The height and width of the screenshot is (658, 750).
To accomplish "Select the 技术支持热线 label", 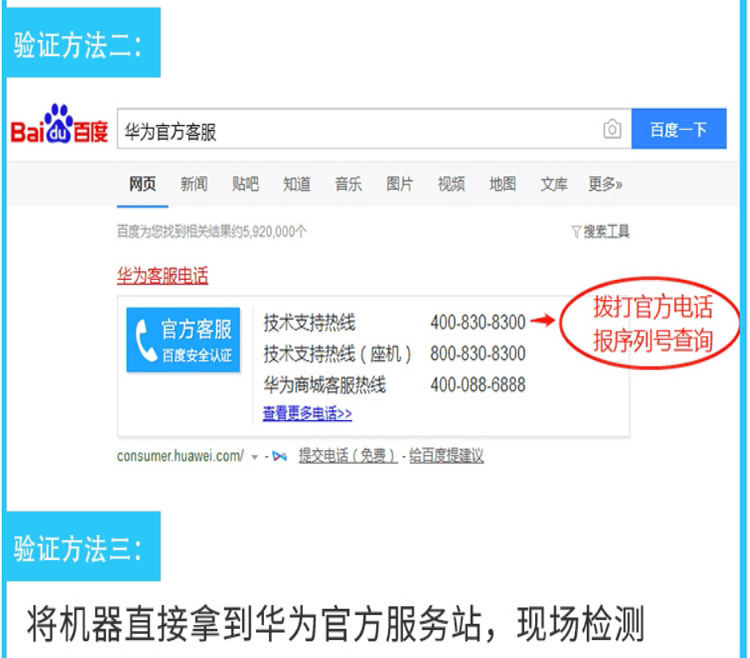I will [x=309, y=323].
